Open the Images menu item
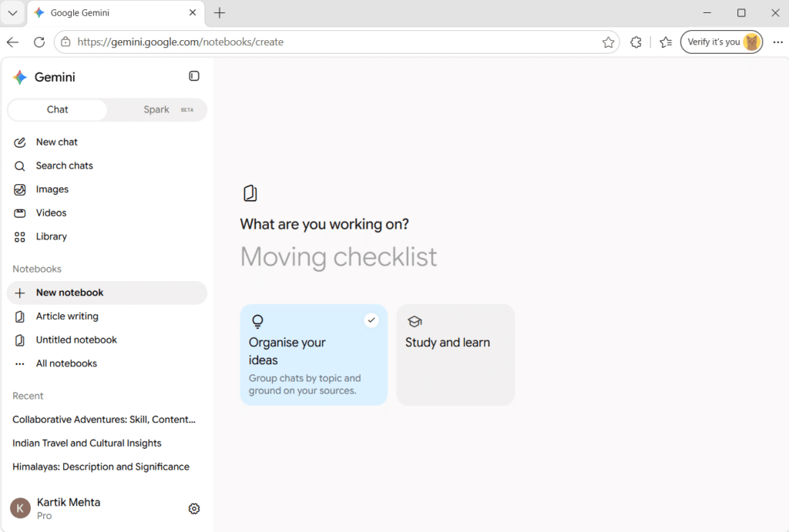789x532 pixels. [106, 189]
